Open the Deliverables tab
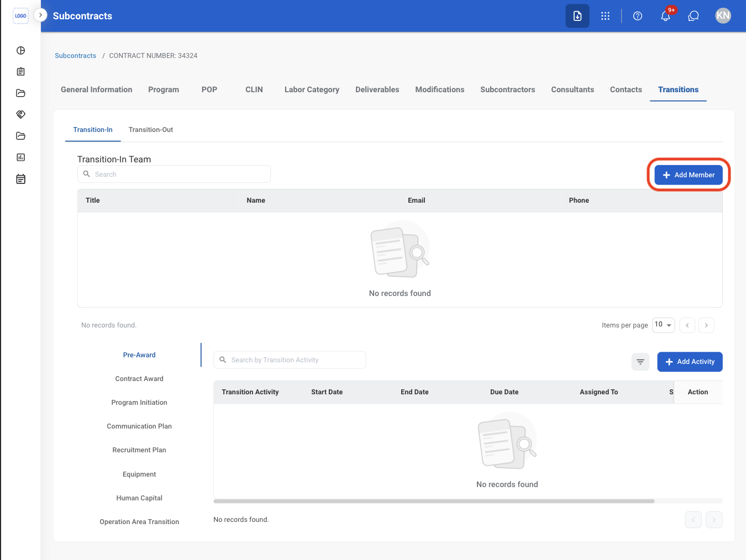Image resolution: width=746 pixels, height=560 pixels. (377, 89)
